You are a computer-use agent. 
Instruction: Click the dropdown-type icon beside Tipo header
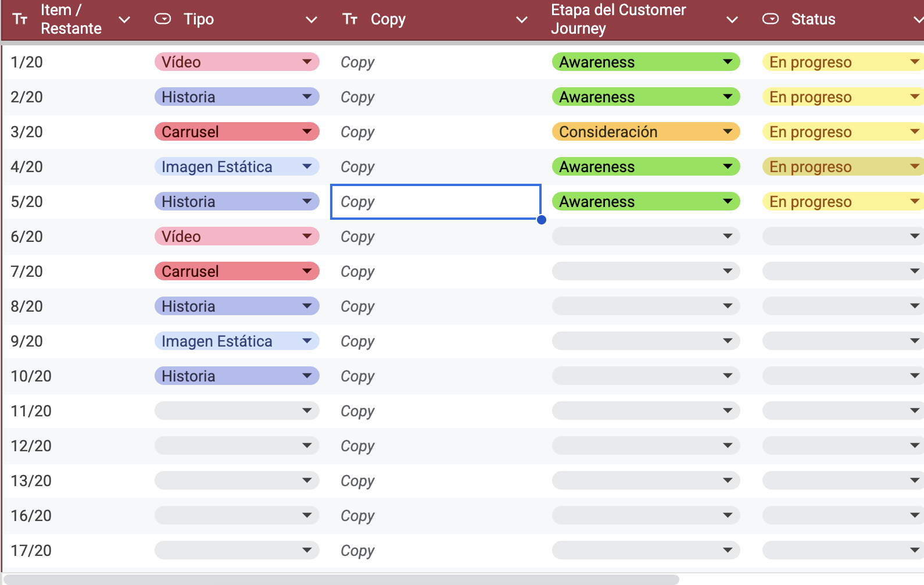(163, 19)
